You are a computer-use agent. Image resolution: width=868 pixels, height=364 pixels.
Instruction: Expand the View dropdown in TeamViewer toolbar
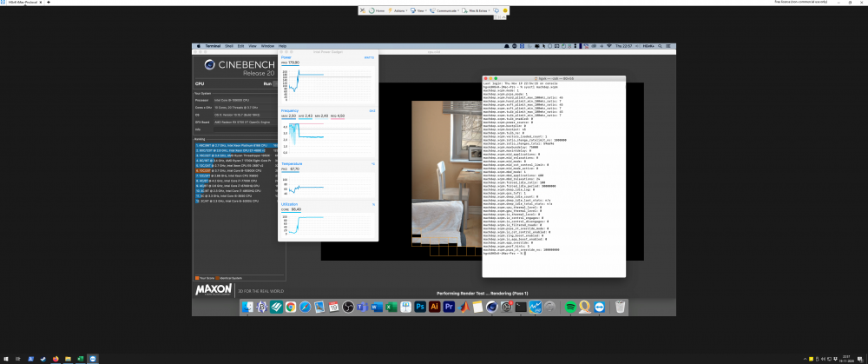coord(418,10)
